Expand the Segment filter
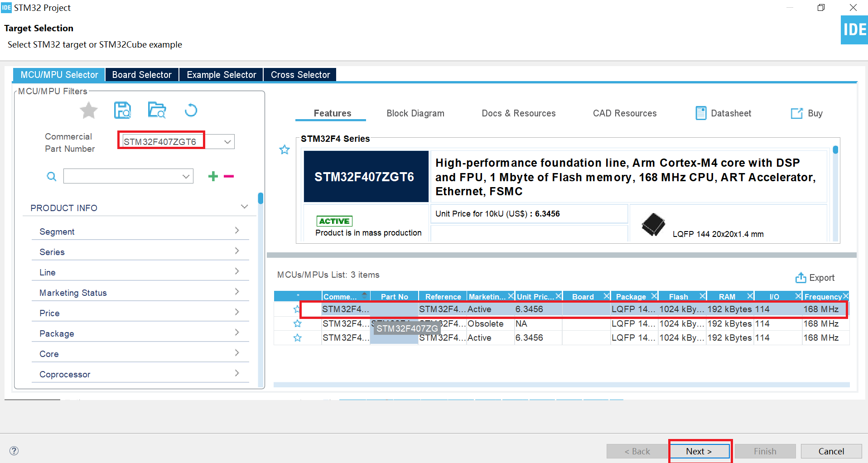The height and width of the screenshot is (463, 868). click(x=237, y=230)
